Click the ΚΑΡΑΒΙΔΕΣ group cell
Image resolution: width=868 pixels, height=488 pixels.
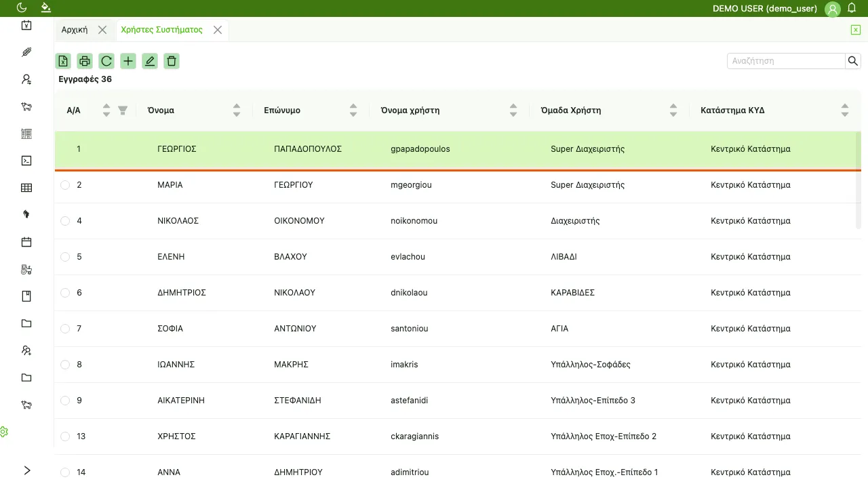click(573, 293)
